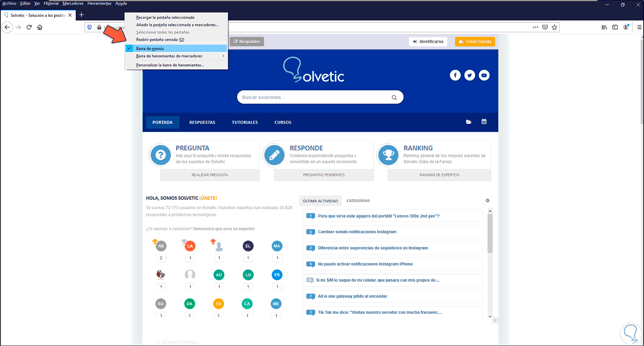Open the CURSOS section
Viewport: 644px width, 346px height.
click(x=283, y=122)
